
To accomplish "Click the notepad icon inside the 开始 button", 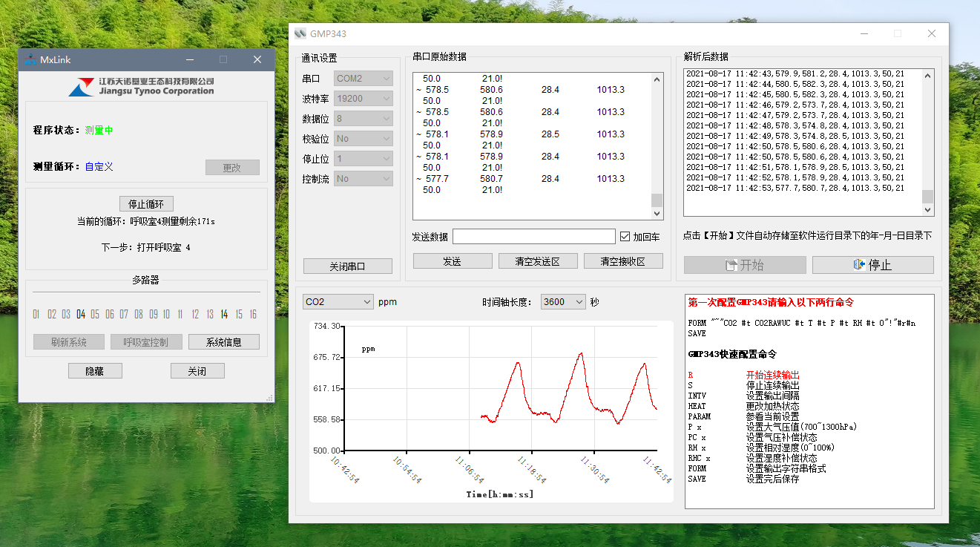I will (731, 265).
